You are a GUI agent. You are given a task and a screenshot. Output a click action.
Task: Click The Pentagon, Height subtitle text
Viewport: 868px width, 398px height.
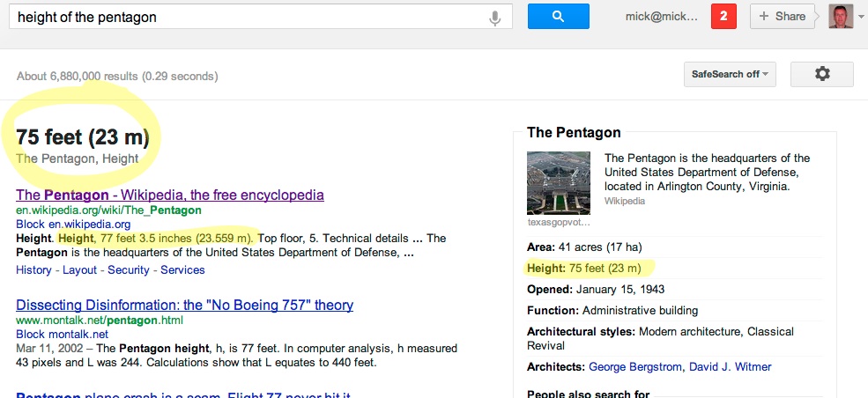[77, 158]
